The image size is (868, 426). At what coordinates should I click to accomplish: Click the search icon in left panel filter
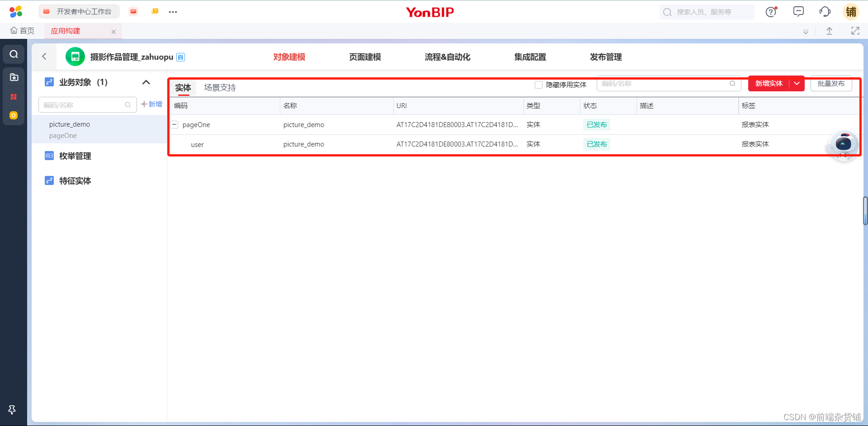point(128,105)
